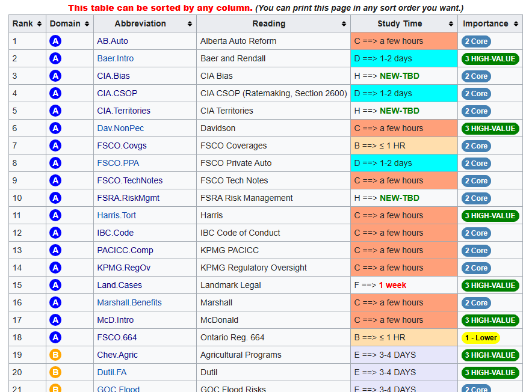Sort table by Abbreviation column

pos(145,23)
